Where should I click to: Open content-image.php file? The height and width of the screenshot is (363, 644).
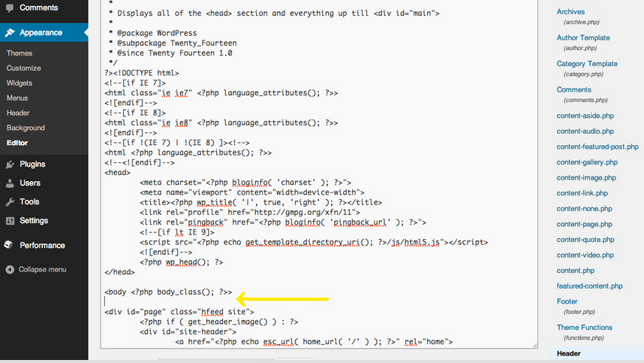click(586, 178)
